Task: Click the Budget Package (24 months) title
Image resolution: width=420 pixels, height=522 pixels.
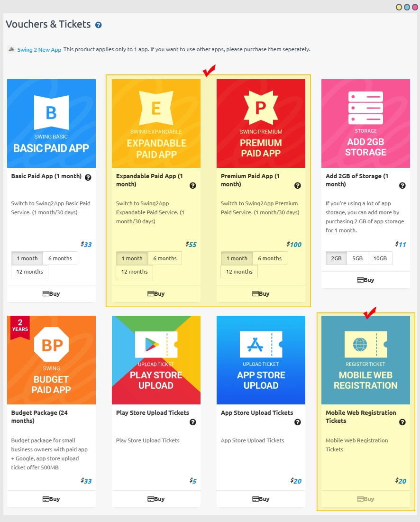Action: coord(39,416)
